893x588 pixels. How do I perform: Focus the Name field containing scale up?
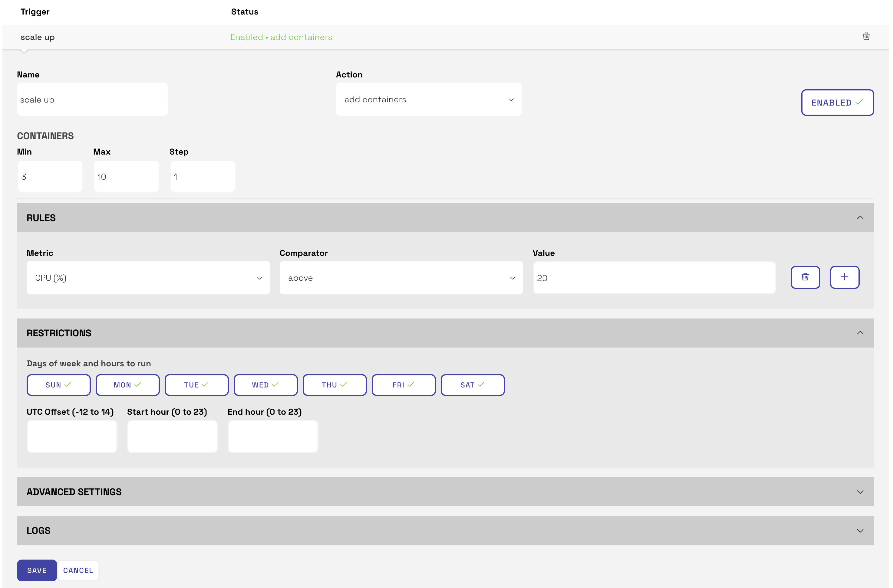[x=92, y=100]
